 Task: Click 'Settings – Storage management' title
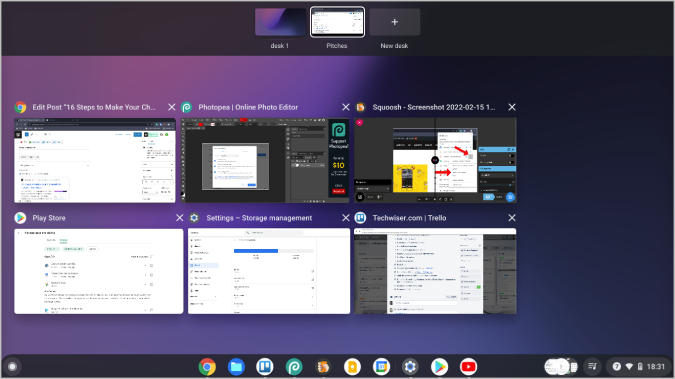point(259,218)
